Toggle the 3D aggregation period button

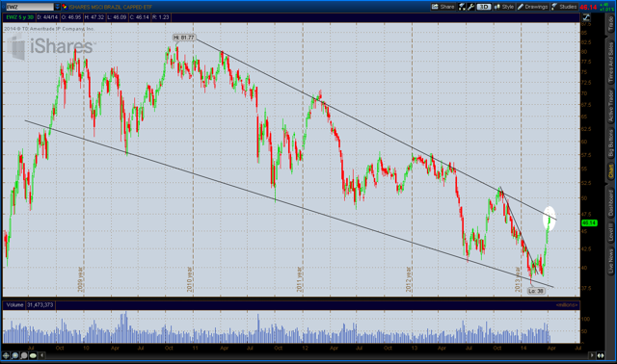484,7
